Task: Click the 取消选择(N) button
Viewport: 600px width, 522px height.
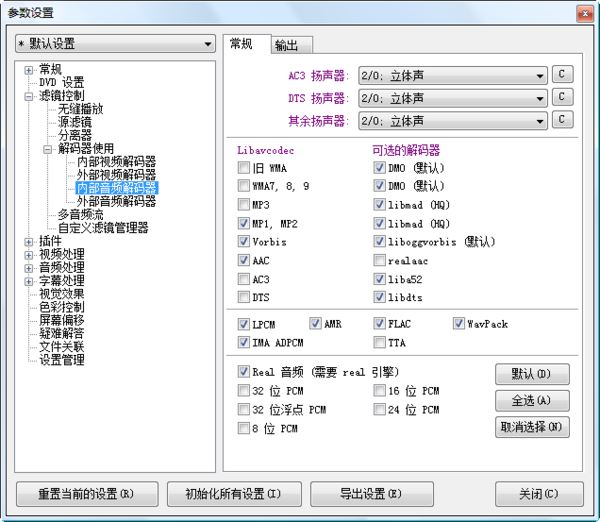Action: coord(532,427)
